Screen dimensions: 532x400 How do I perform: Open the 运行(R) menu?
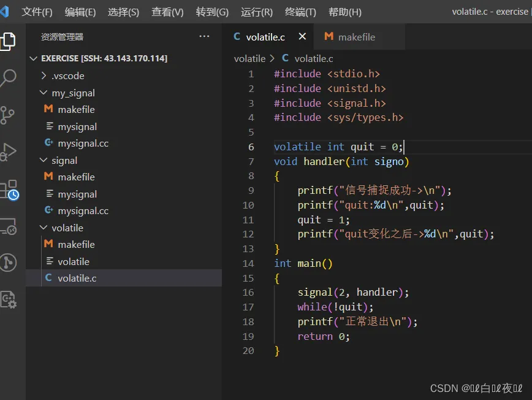[x=257, y=12]
